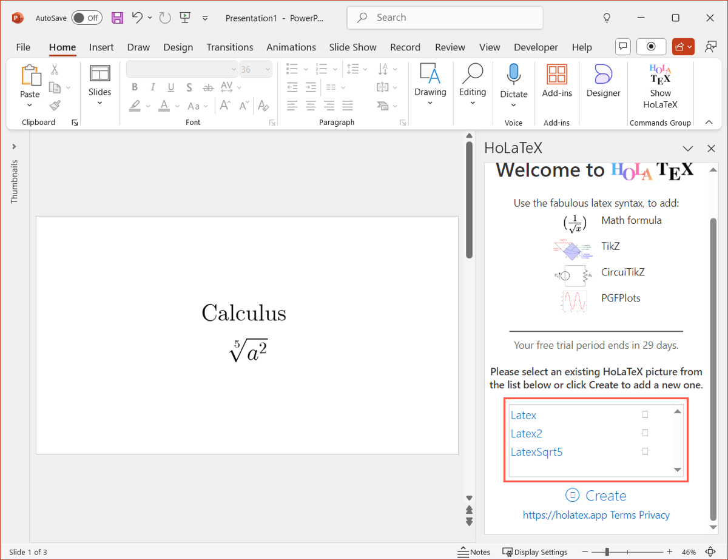Image resolution: width=728 pixels, height=560 pixels.
Task: Toggle Bold formatting
Action: pyautogui.click(x=135, y=87)
